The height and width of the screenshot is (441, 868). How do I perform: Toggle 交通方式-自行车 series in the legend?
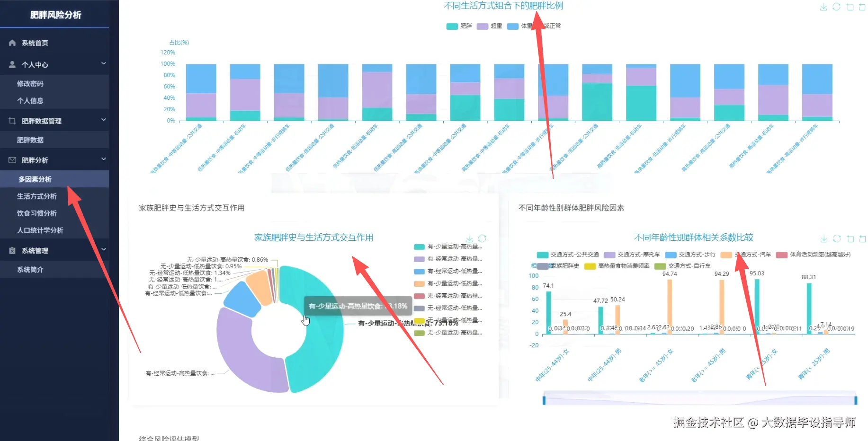(x=682, y=266)
